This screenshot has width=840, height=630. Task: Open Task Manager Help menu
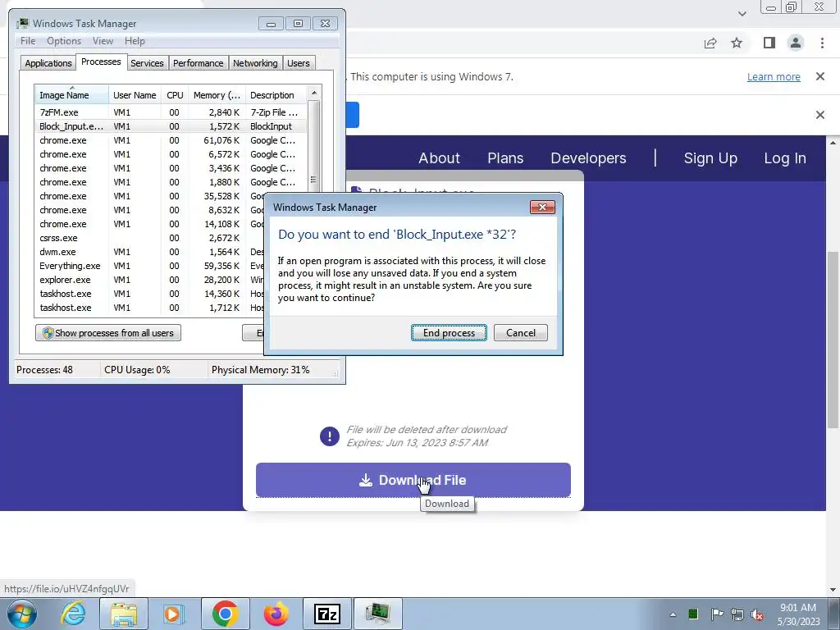[135, 41]
